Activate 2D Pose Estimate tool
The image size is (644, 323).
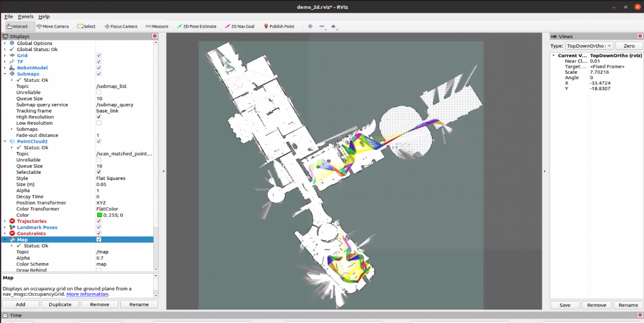197,26
